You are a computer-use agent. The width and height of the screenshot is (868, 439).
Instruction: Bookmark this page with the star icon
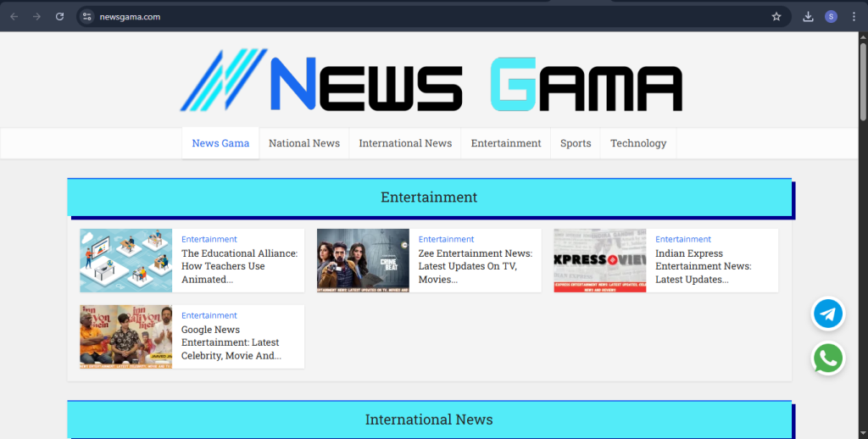click(x=776, y=17)
